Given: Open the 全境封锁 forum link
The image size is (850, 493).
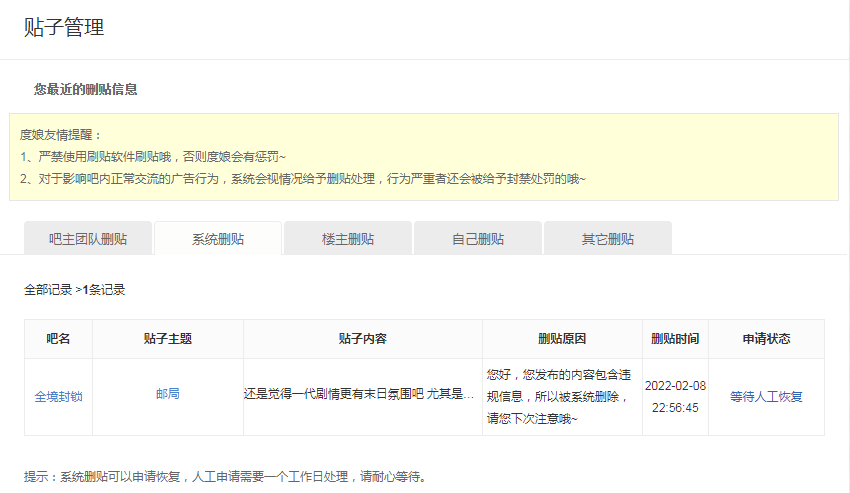Looking at the screenshot, I should [x=58, y=396].
